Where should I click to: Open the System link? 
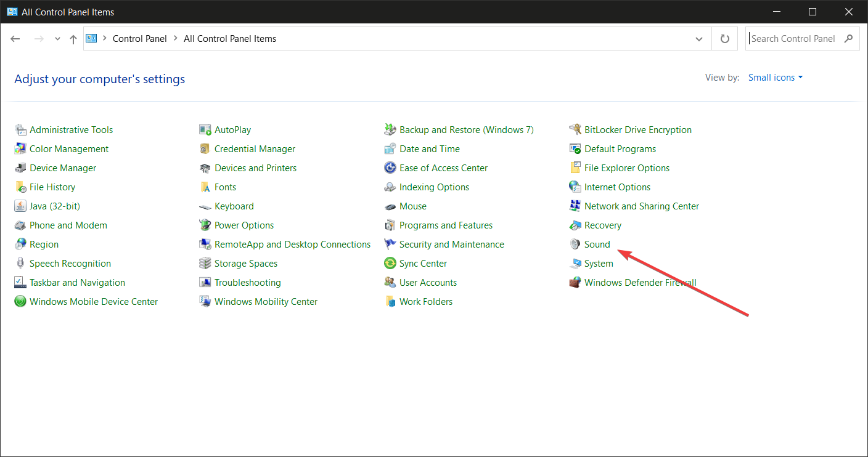click(599, 264)
